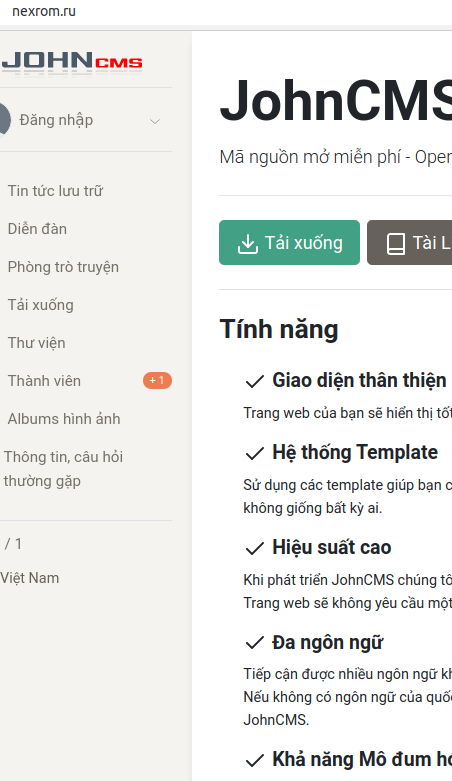Click the "/ 1" counter text in sidebar

coord(13,543)
